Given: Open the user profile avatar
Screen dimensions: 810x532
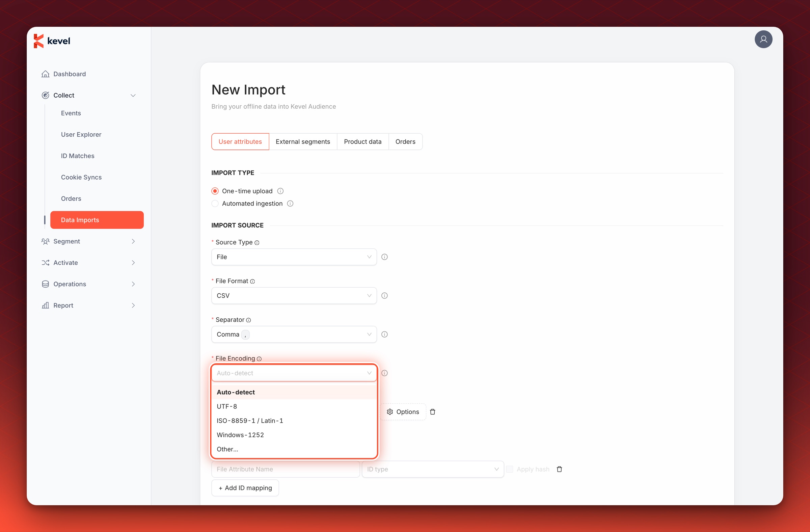Looking at the screenshot, I should coord(763,39).
